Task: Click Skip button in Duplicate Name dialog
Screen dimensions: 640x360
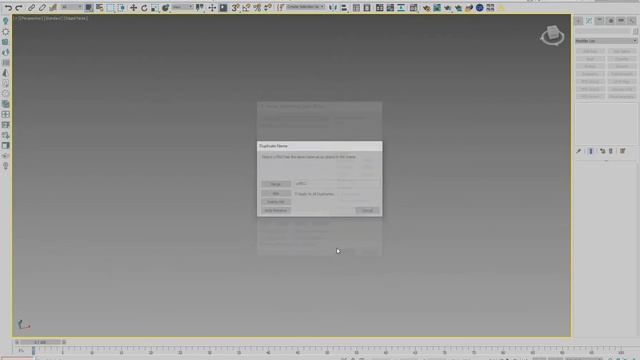Action: (276, 193)
